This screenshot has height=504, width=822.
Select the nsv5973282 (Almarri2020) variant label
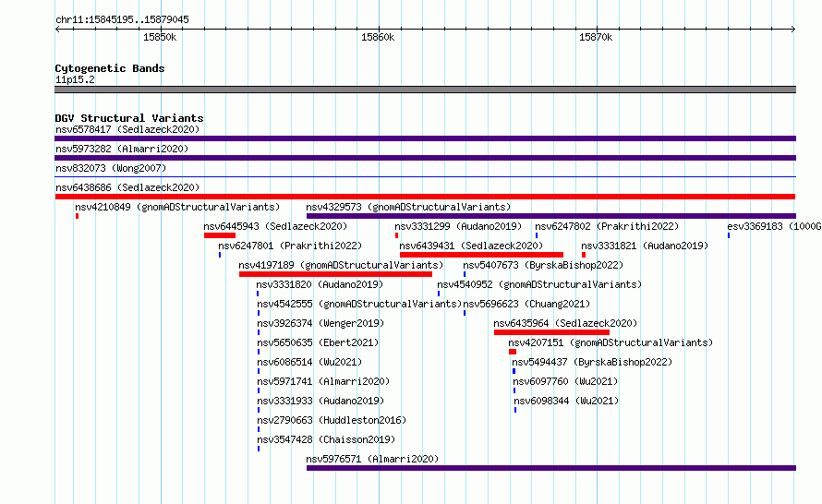[x=122, y=149]
